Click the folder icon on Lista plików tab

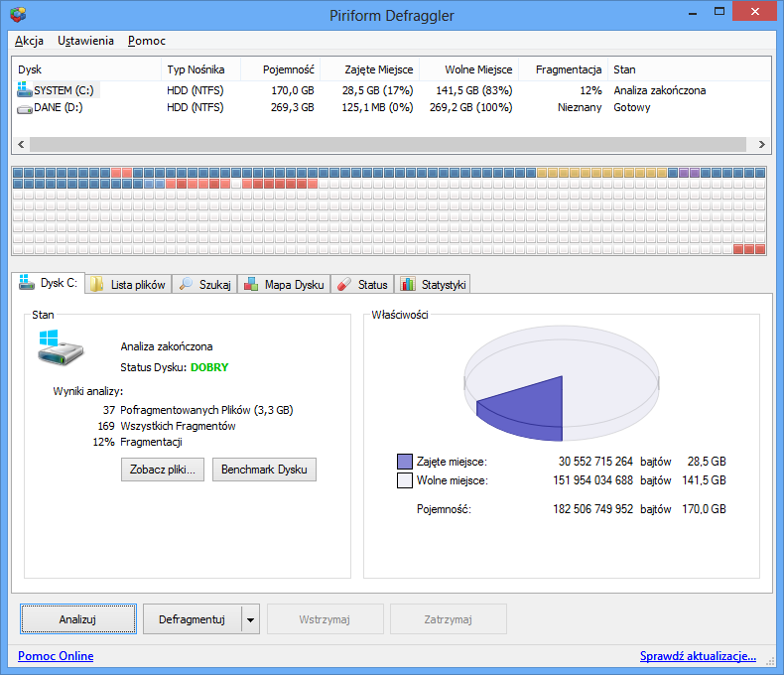click(x=96, y=284)
